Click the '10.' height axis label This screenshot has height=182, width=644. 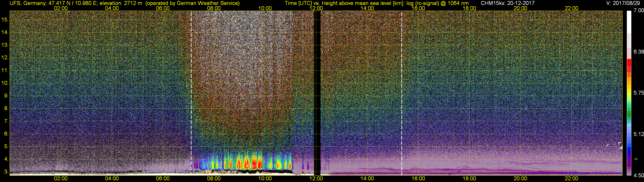pos(5,83)
